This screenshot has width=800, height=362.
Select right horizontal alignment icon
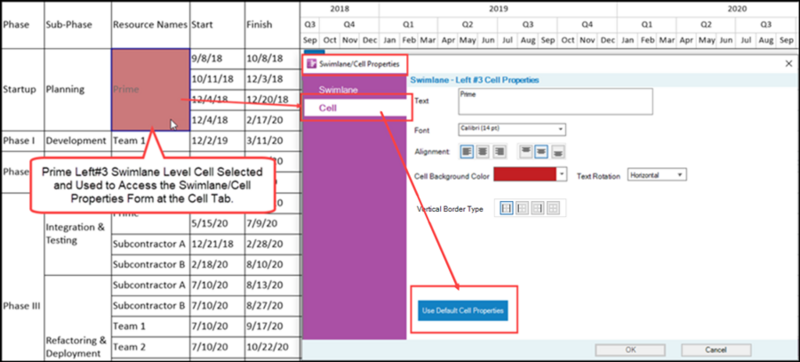499,151
